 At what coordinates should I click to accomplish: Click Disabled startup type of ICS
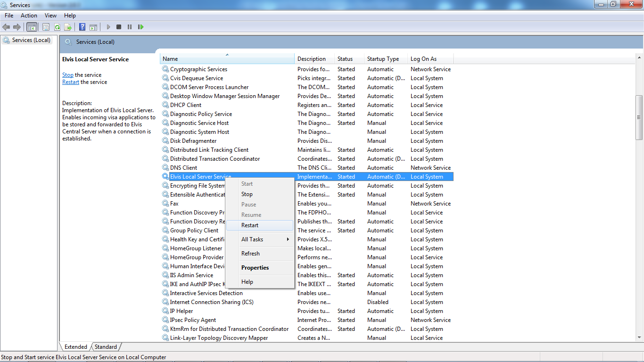378,302
